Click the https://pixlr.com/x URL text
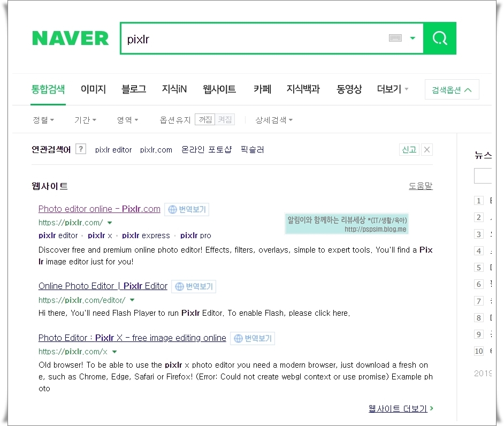Screen dimensions: 504x426 (x=73, y=352)
